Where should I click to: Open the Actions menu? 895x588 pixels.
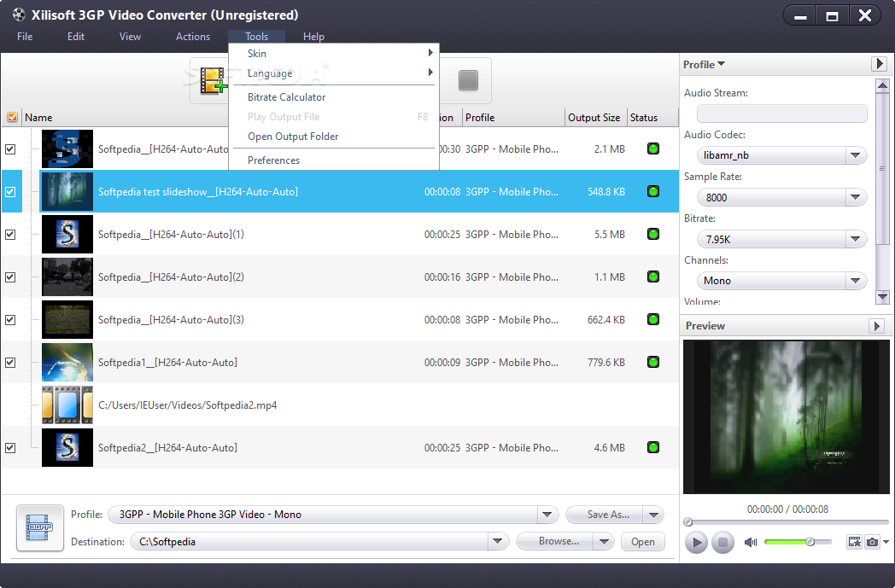point(193,37)
